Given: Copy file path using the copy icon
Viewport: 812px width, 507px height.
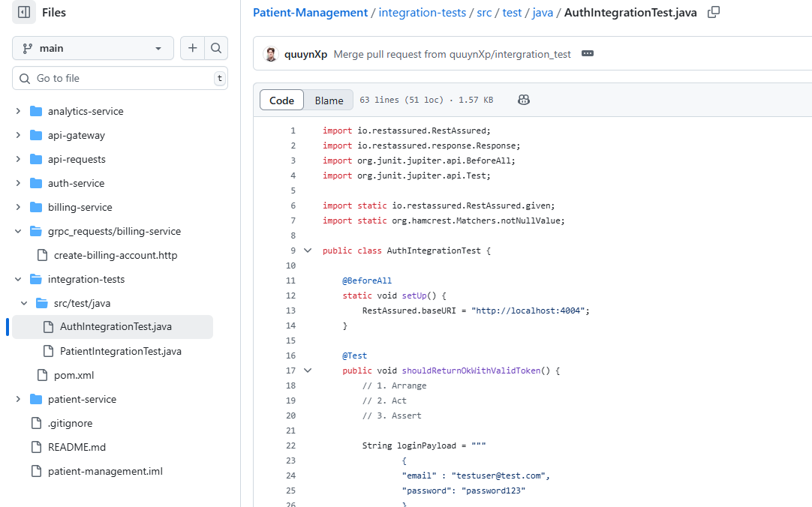Looking at the screenshot, I should pyautogui.click(x=714, y=12).
